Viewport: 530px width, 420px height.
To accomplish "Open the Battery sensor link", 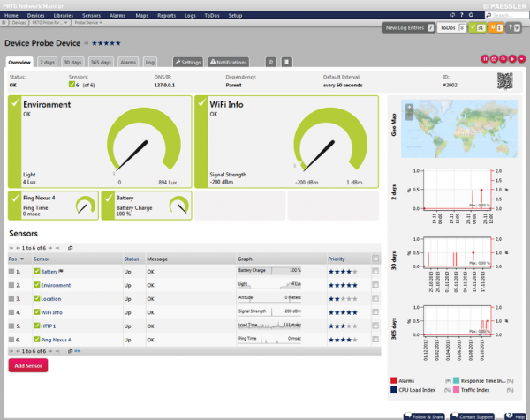I will coord(49,272).
